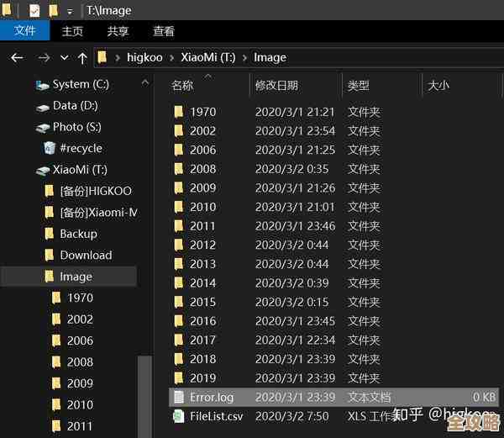Click XiaoMi (T:) in the address breadcrumb
The height and width of the screenshot is (438, 504).
pyautogui.click(x=208, y=57)
